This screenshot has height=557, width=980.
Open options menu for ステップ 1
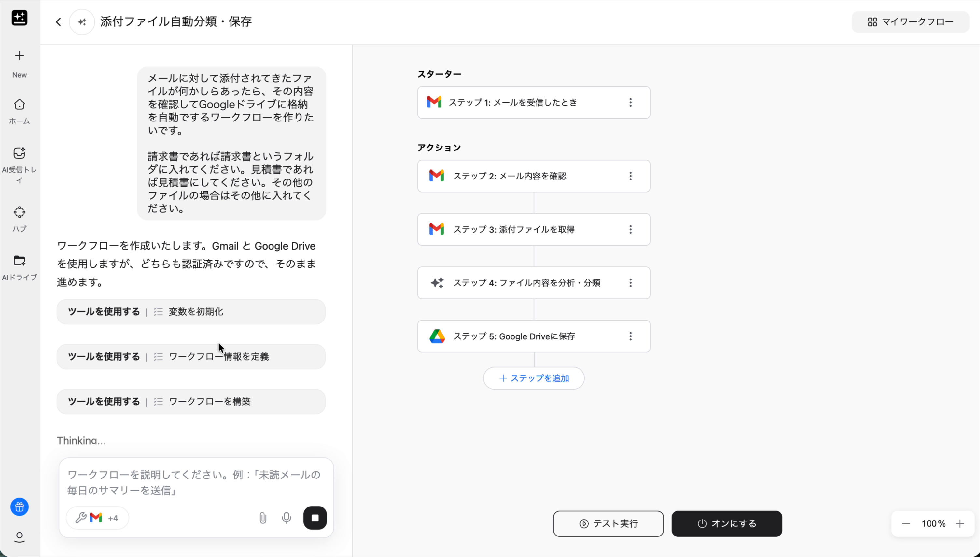point(631,102)
